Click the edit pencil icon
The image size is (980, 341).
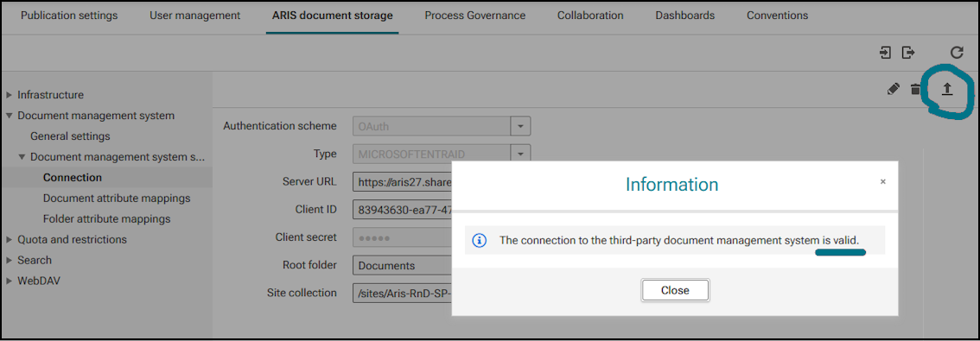click(893, 89)
